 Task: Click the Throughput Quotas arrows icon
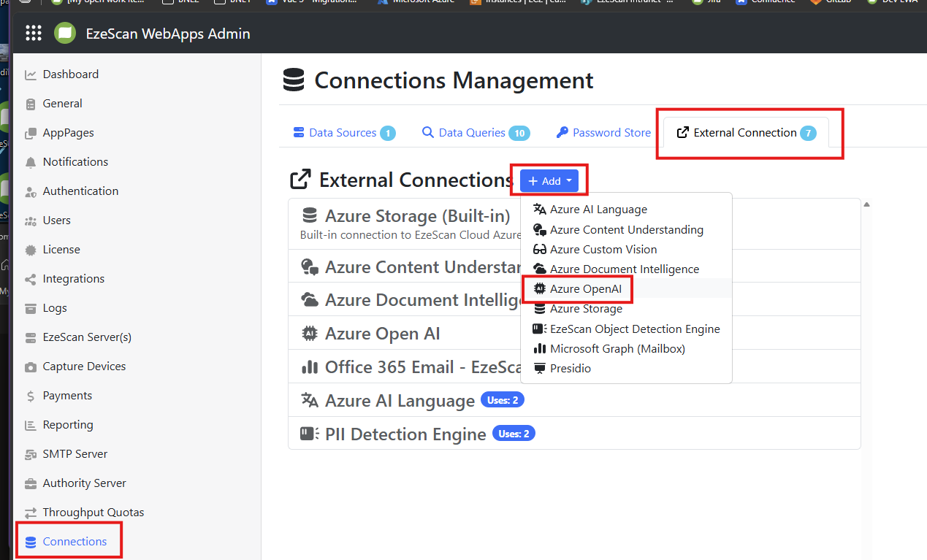pyautogui.click(x=31, y=513)
